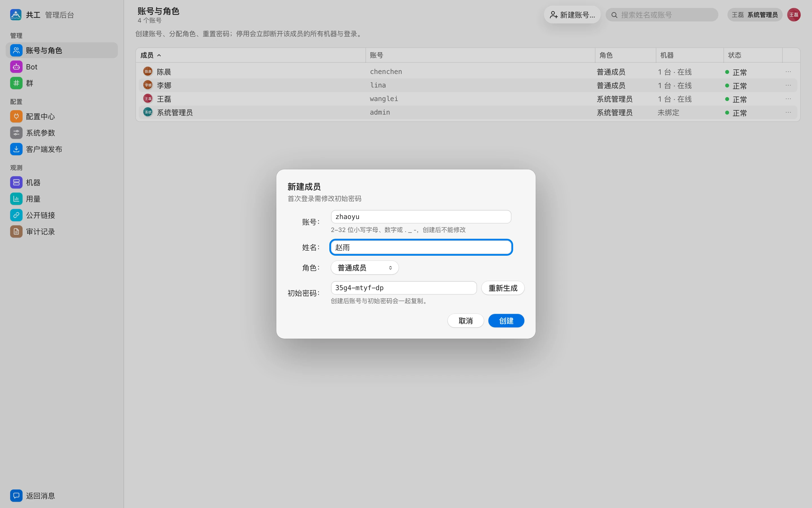This screenshot has width=812, height=508.
Task: Click 重新生成 password button
Action: [503, 288]
